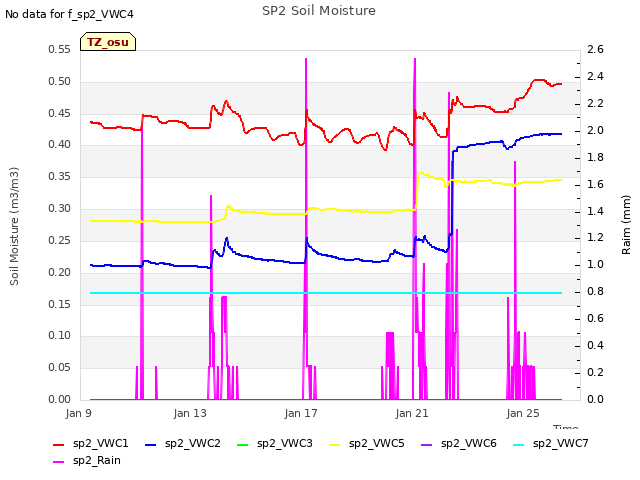Click the Jan 21 x-axis label
Viewport: 640px width, 480px height.
point(412,413)
